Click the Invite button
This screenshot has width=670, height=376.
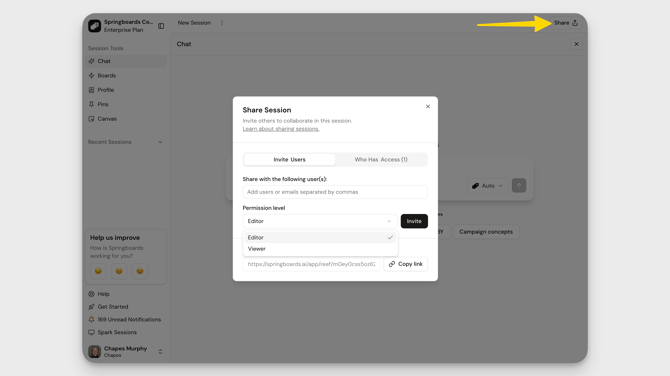click(x=414, y=221)
